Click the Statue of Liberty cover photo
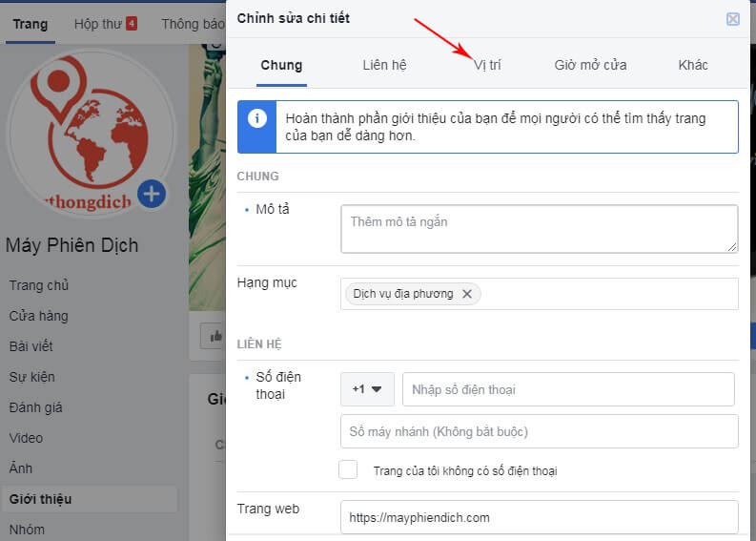The image size is (756, 541). pyautogui.click(x=207, y=177)
